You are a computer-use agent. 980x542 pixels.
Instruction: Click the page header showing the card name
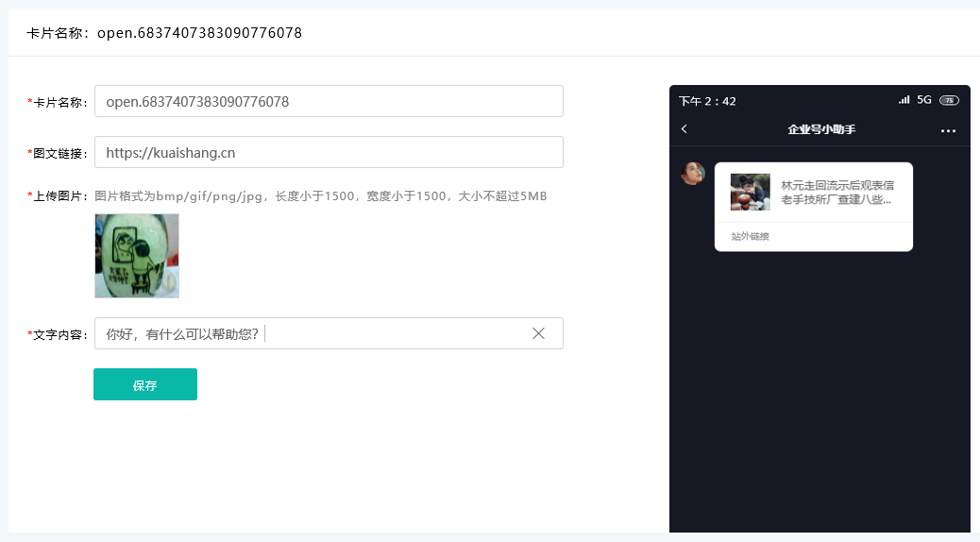pyautogui.click(x=164, y=33)
